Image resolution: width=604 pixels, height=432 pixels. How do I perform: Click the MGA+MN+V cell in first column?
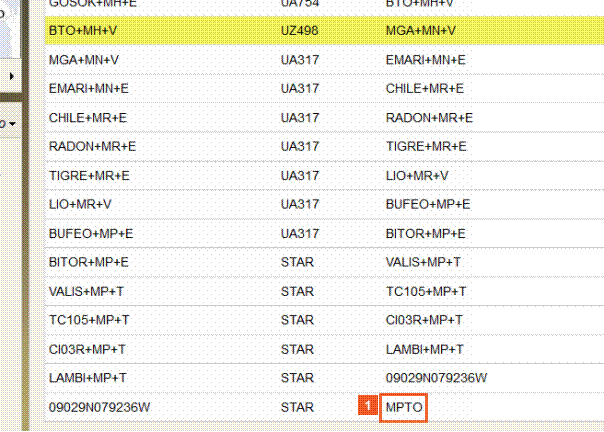pyautogui.click(x=84, y=60)
